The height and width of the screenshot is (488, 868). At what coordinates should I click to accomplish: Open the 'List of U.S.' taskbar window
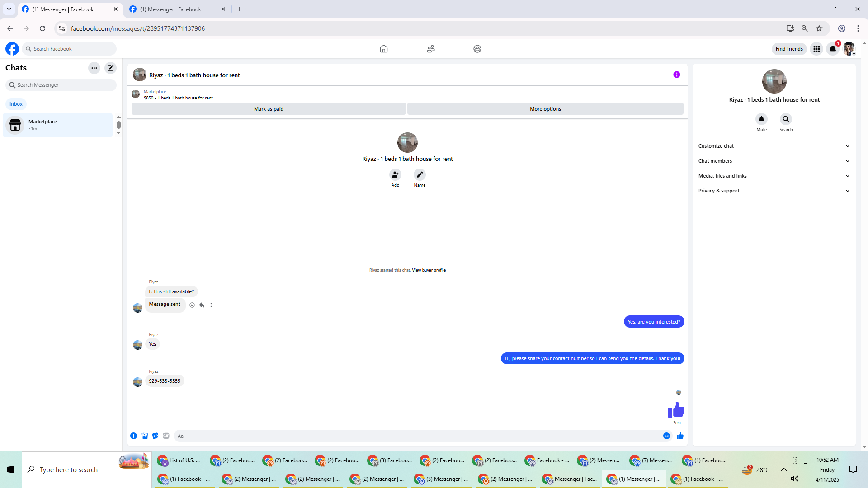[179, 460]
